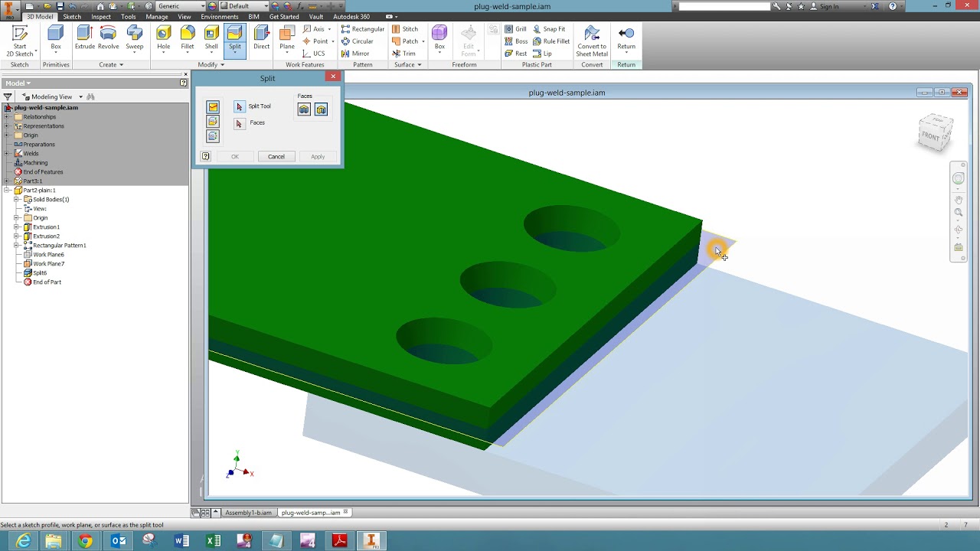Expand Rectangular Pattern1 node

tap(17, 245)
